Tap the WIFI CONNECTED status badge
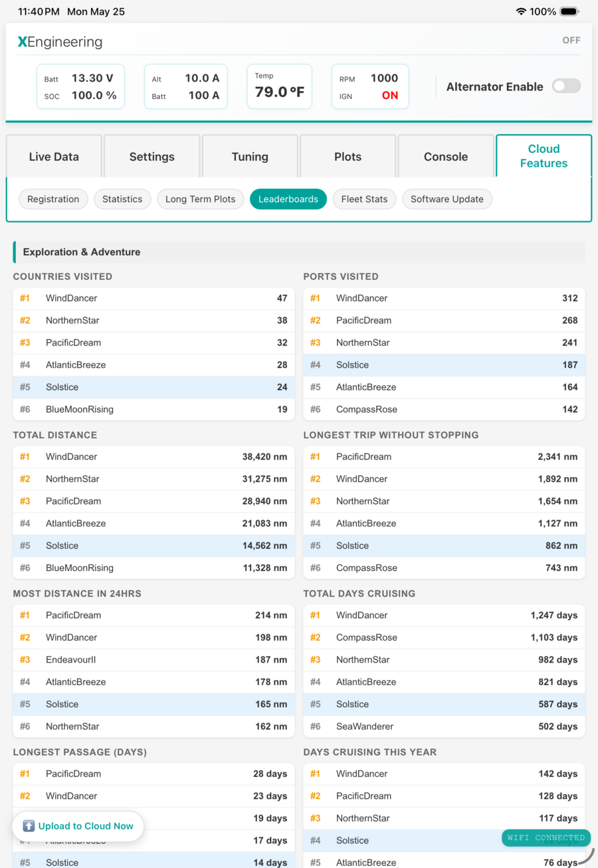598x868 pixels. (x=546, y=837)
